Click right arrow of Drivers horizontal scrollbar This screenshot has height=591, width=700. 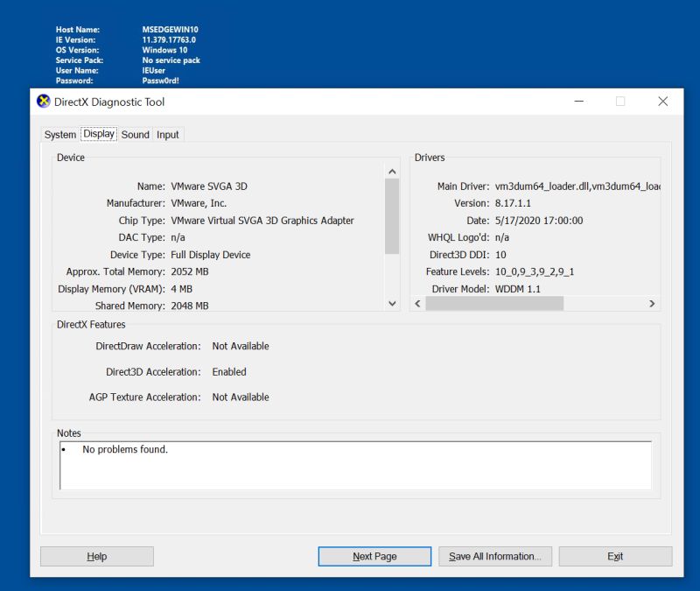pos(653,303)
